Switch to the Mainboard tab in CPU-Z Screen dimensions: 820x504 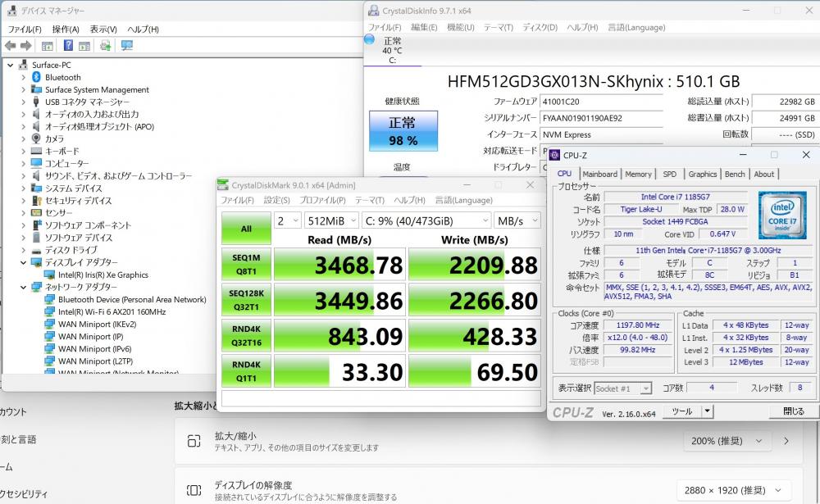pos(600,174)
